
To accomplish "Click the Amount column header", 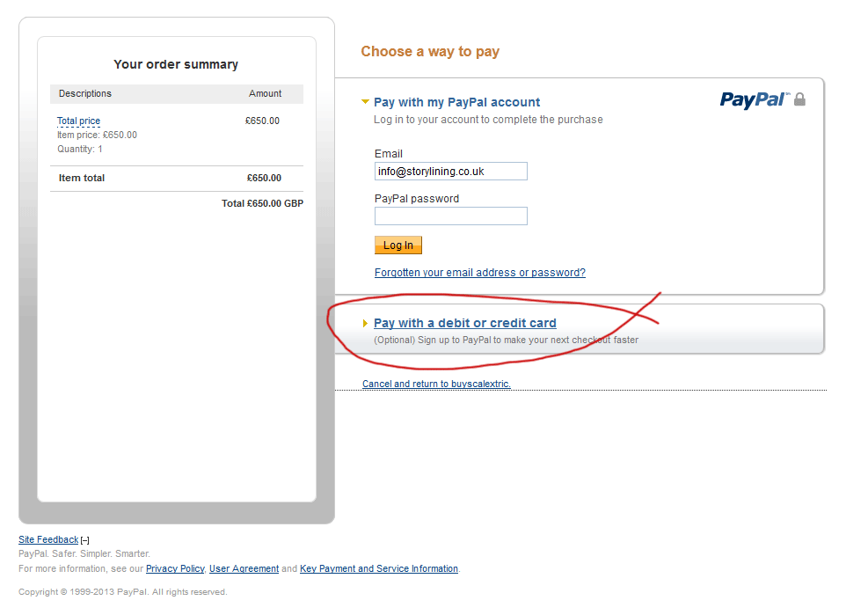I will click(265, 93).
